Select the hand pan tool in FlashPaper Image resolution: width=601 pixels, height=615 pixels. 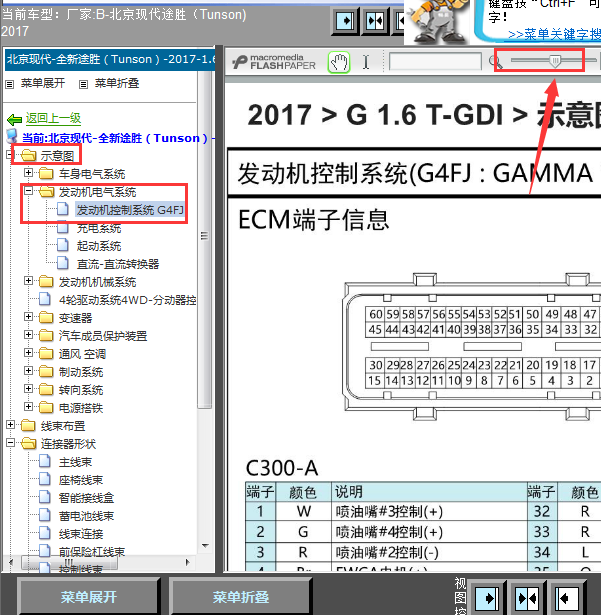339,62
